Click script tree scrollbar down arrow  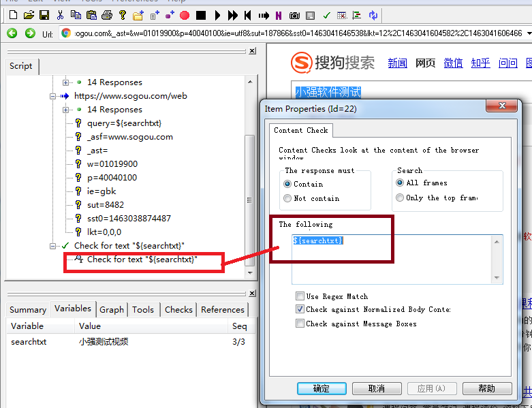click(250, 272)
